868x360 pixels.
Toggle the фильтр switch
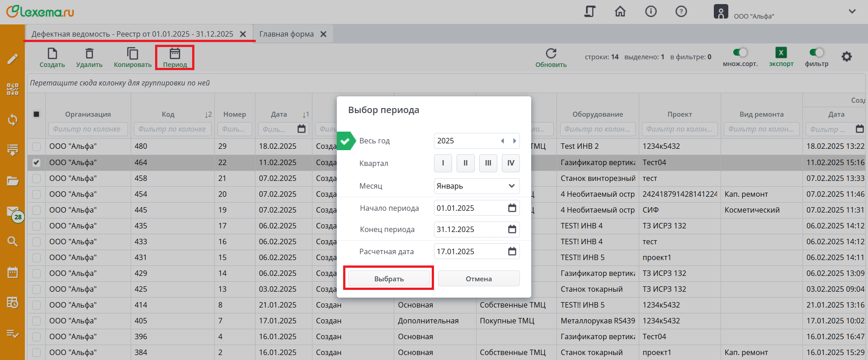coord(816,52)
